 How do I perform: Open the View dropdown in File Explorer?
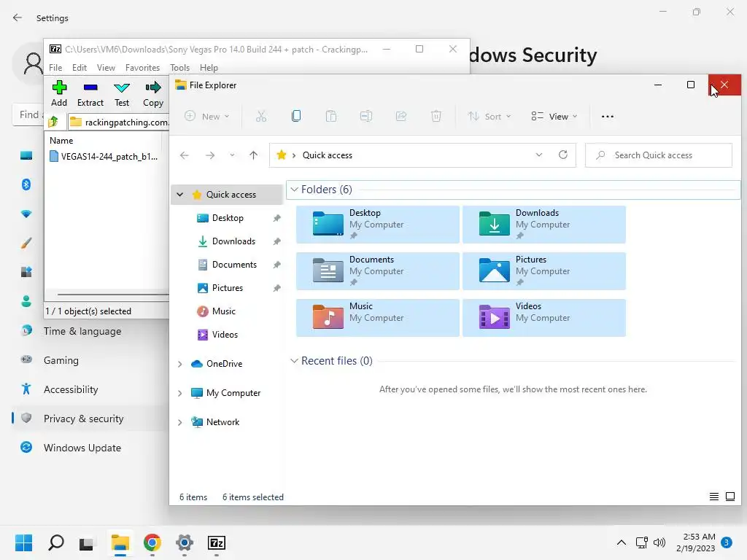tap(554, 116)
